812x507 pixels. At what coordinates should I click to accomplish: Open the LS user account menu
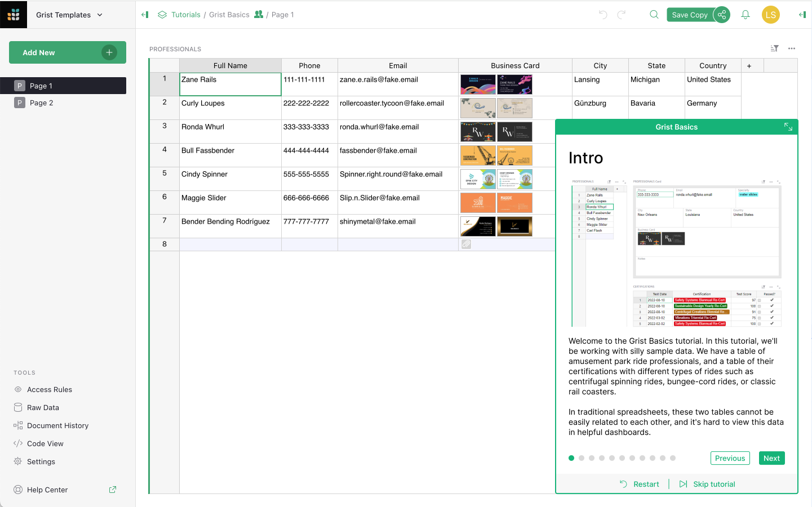770,15
